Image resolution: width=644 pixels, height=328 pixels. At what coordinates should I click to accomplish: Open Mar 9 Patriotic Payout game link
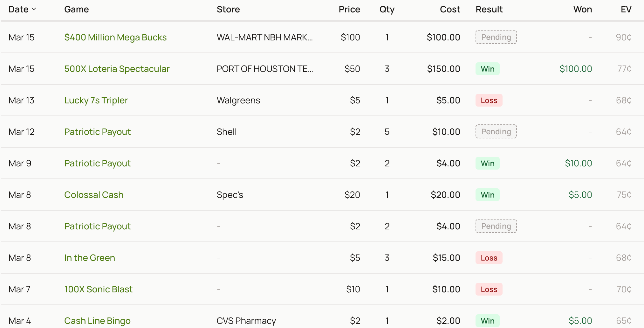[97, 164]
